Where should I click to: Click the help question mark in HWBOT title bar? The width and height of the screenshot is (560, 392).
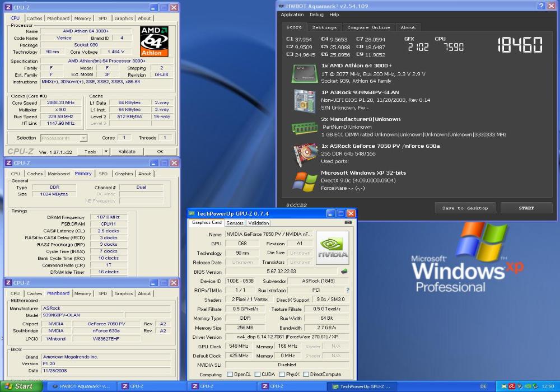pyautogui.click(x=542, y=6)
